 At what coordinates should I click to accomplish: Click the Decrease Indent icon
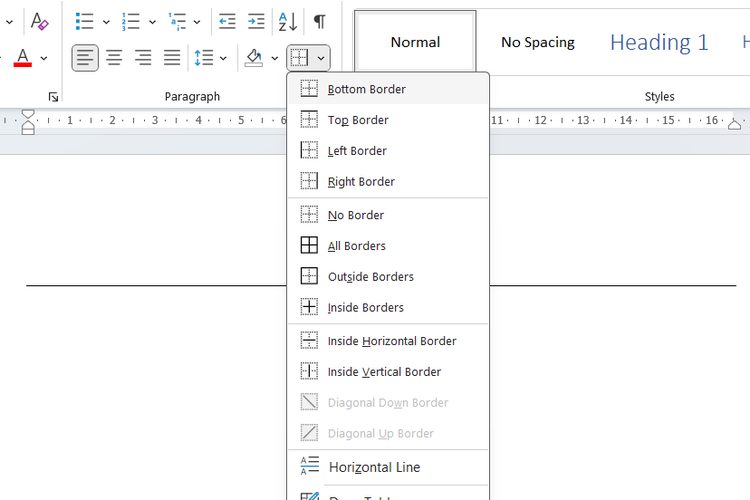(x=227, y=22)
